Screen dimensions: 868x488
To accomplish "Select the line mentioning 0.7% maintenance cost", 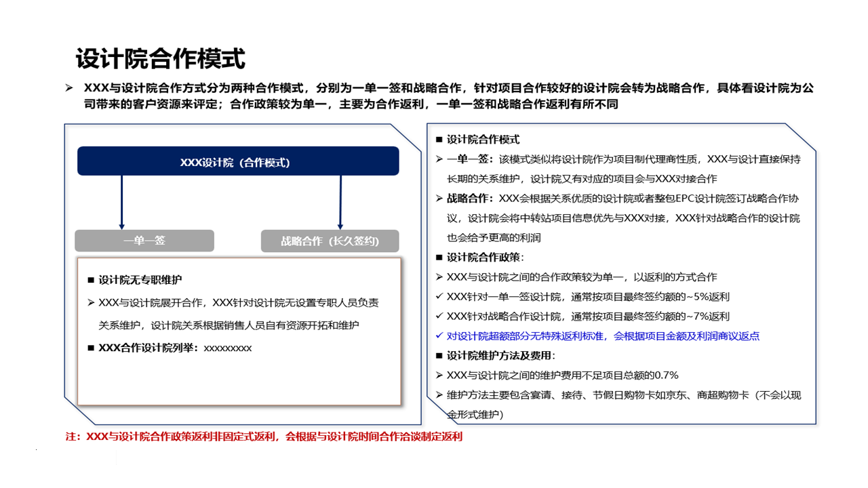I will 562,375.
